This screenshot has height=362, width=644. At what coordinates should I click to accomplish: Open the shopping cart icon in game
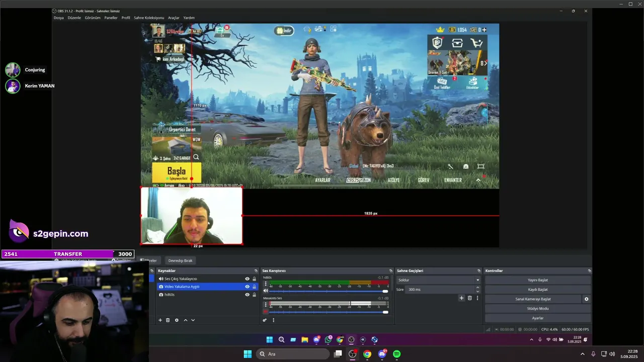[476, 43]
